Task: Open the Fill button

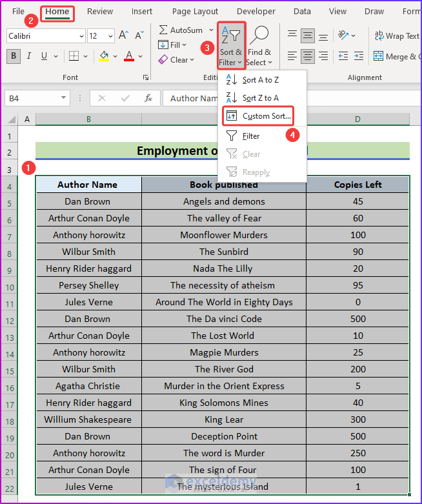Action: pyautogui.click(x=172, y=45)
